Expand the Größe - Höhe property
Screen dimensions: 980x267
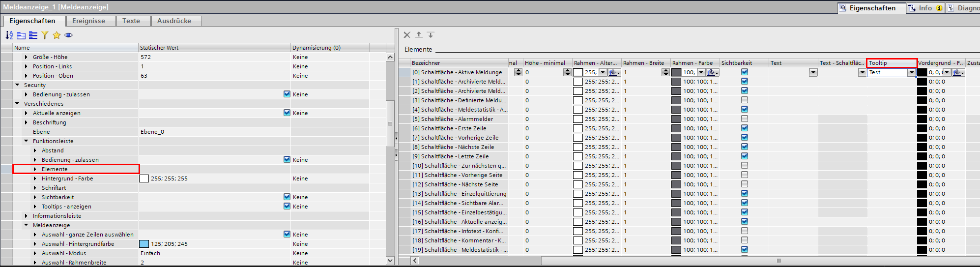26,57
